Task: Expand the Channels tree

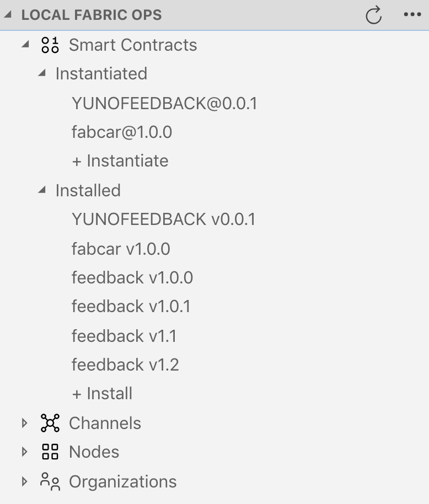Action: pos(24,423)
